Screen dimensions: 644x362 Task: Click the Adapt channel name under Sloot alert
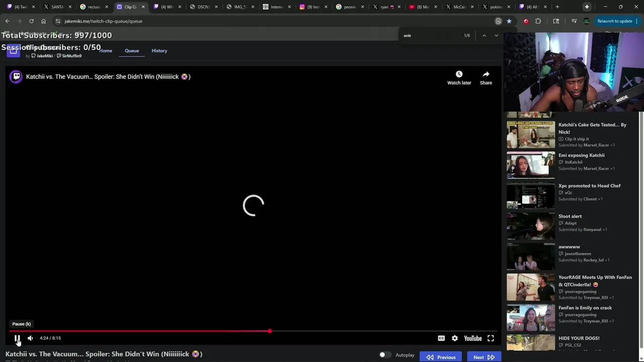pos(571,223)
